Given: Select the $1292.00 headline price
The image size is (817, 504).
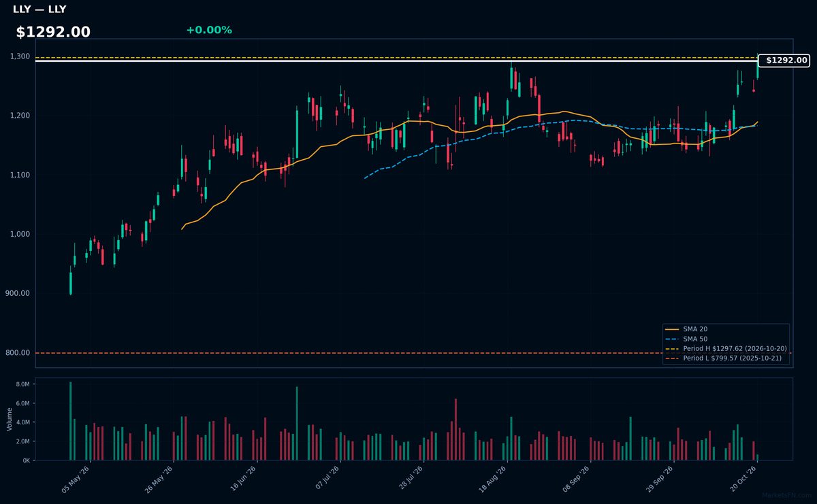Looking at the screenshot, I should coord(53,32).
